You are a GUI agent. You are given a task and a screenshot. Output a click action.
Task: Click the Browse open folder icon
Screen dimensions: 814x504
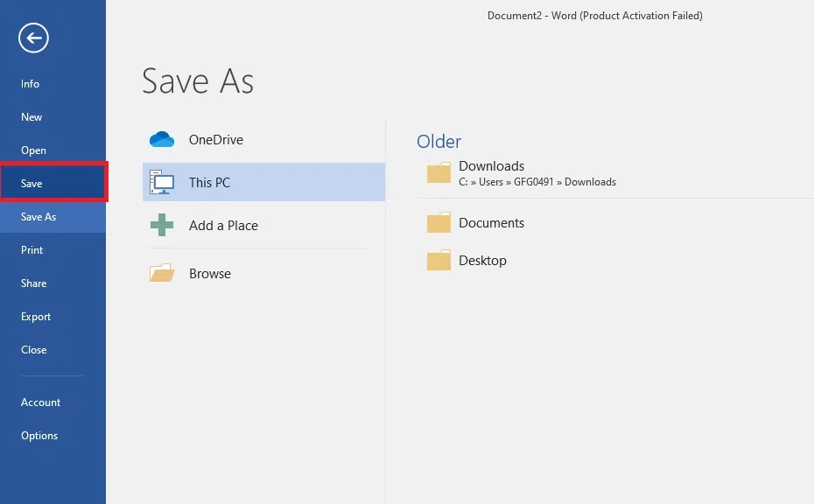(x=162, y=273)
